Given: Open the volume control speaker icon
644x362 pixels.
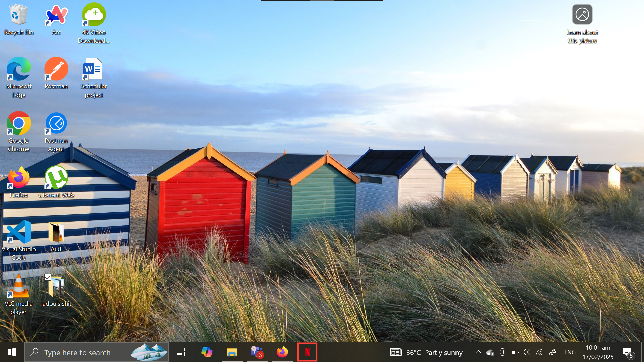Looking at the screenshot, I should pos(526,352).
